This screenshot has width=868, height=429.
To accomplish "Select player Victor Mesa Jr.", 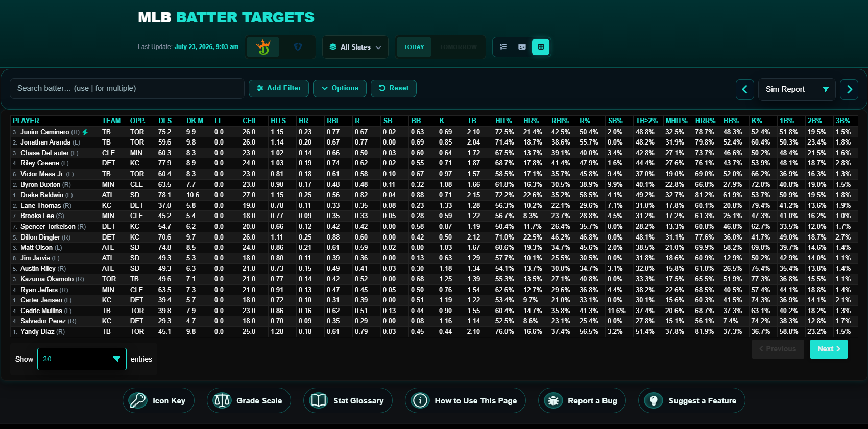I will 42,174.
